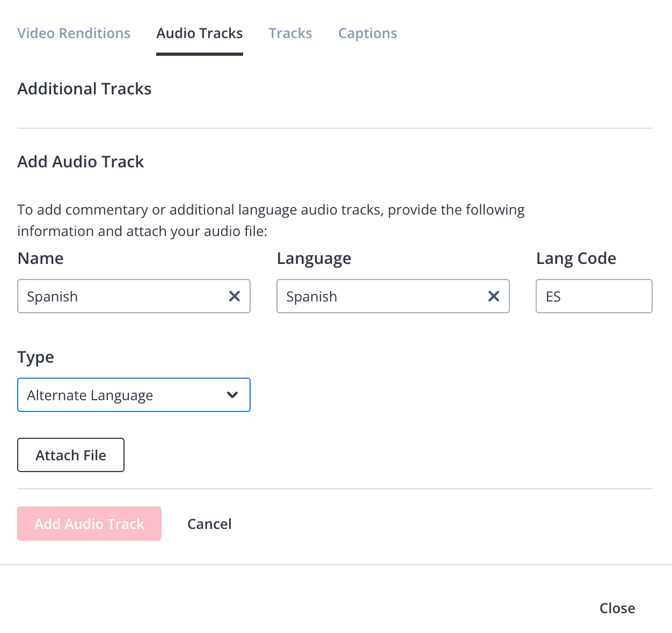
Task: Click the Additional Tracks heading
Action: coord(84,89)
